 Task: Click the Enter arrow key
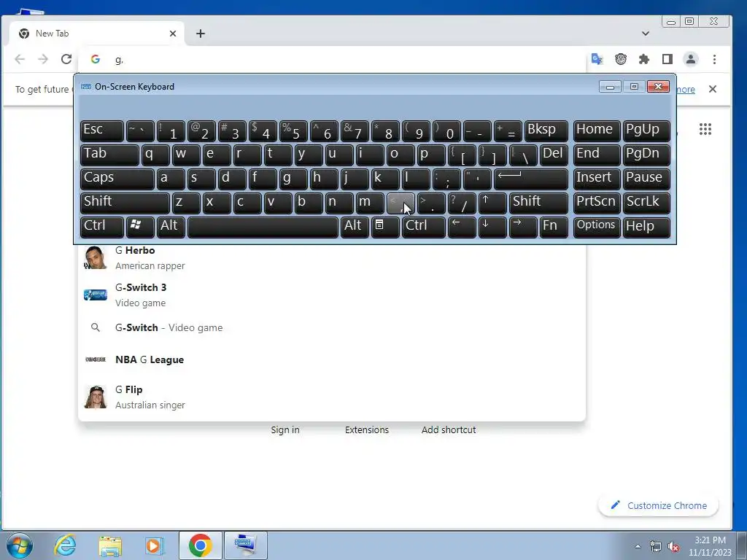tap(531, 179)
